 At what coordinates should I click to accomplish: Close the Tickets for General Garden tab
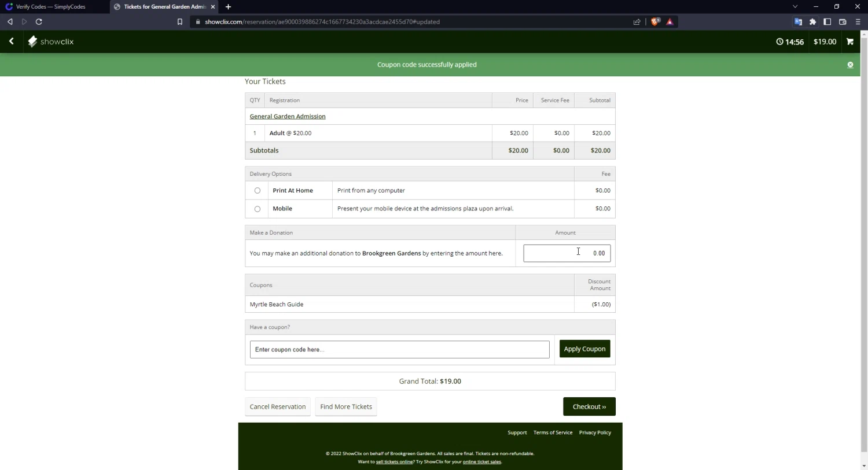tap(213, 7)
